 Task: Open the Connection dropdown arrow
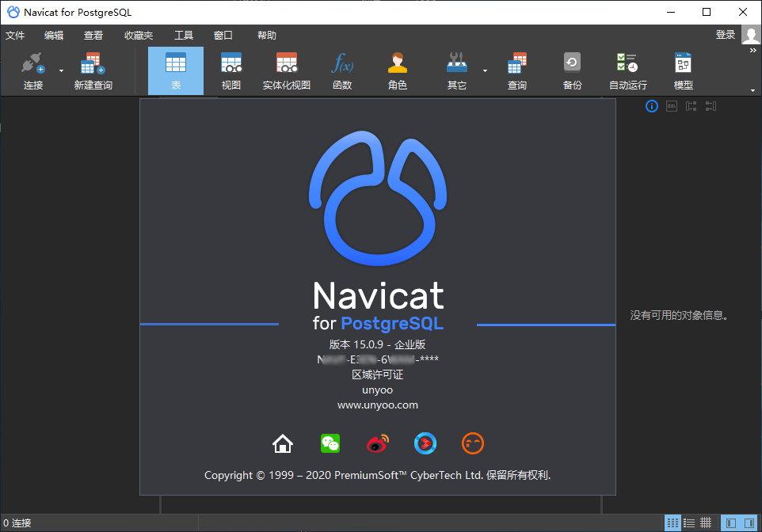pyautogui.click(x=61, y=71)
